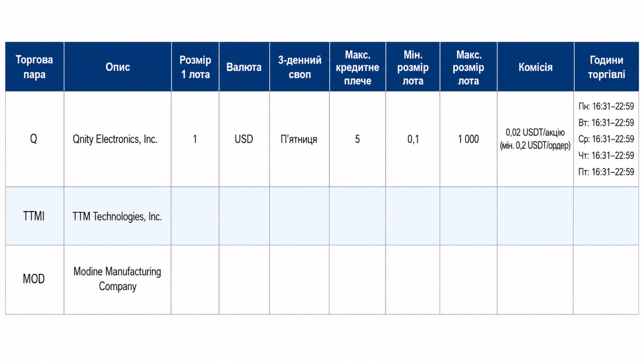This screenshot has width=644, height=362.
Task: Select 'TTM Technologies, Inc.' cell
Action: [118, 216]
